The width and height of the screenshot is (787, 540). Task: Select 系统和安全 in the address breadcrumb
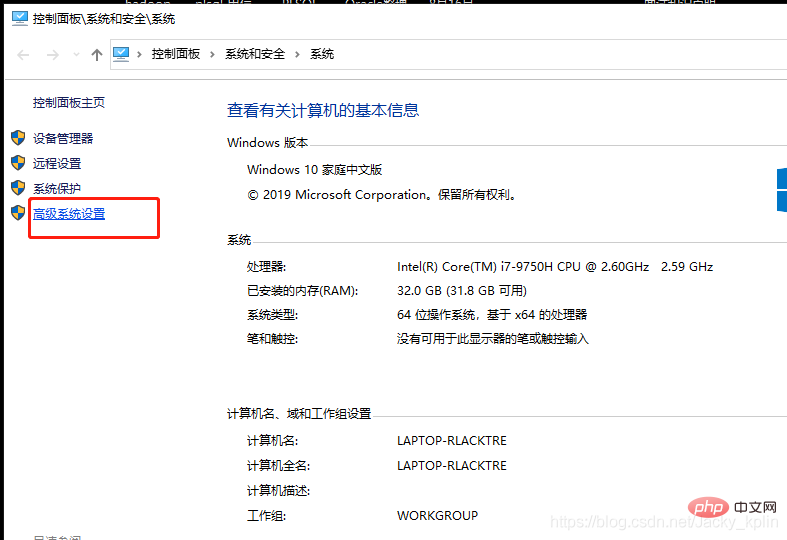pyautogui.click(x=255, y=54)
